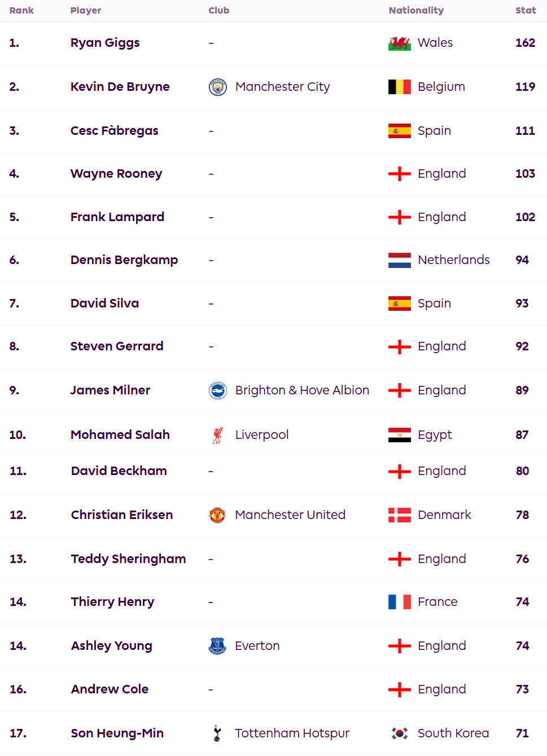Select the Mohamed Salah player link
This screenshot has width=547, height=756.
pos(120,435)
